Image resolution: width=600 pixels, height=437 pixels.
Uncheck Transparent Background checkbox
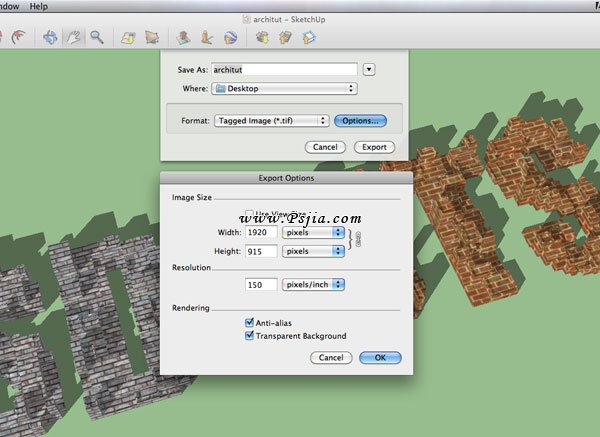(249, 336)
